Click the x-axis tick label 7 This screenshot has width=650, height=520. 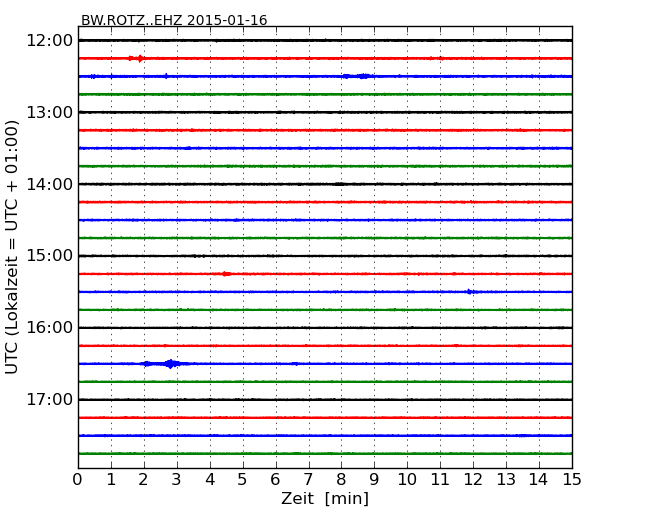tap(308, 480)
